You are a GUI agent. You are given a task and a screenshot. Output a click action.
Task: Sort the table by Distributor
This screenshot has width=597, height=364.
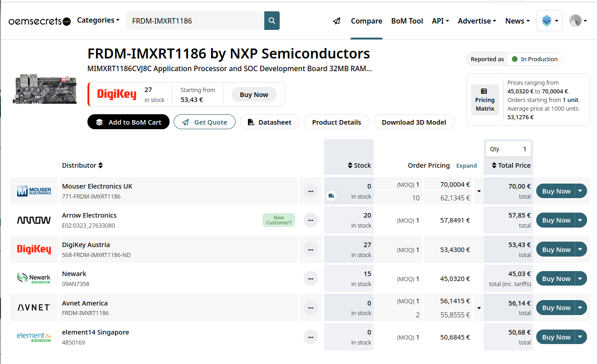(82, 165)
